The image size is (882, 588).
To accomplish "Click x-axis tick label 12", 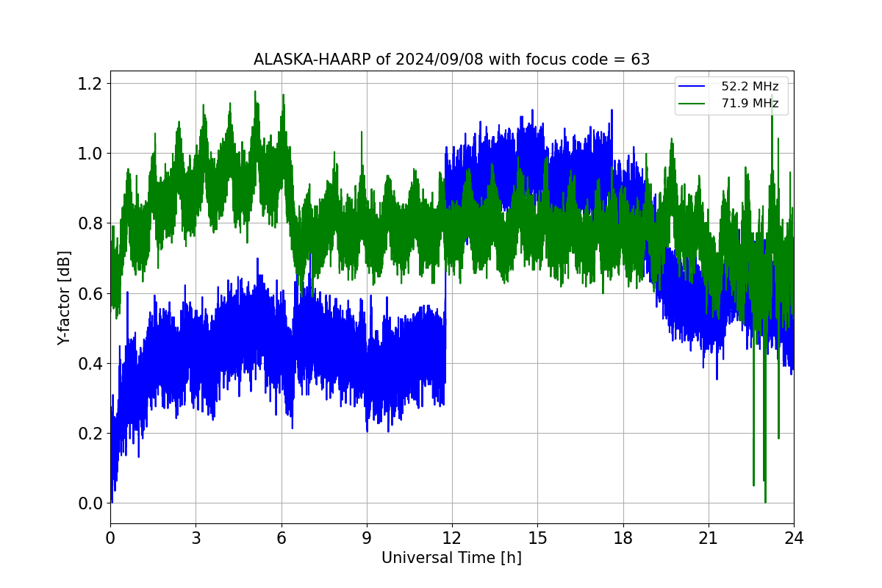I will point(452,538).
